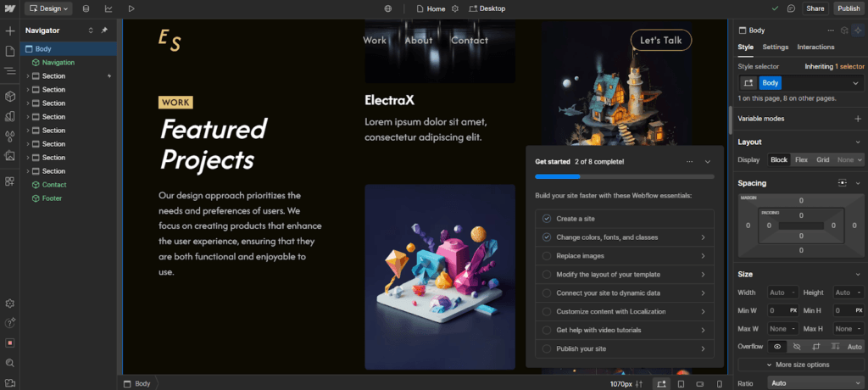Viewport: 868px width, 390px height.
Task: Open the Add elements panel plus icon
Action: (x=10, y=31)
